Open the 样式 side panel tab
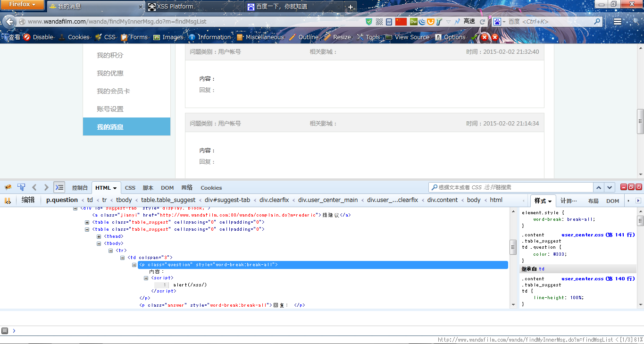 [x=543, y=201]
